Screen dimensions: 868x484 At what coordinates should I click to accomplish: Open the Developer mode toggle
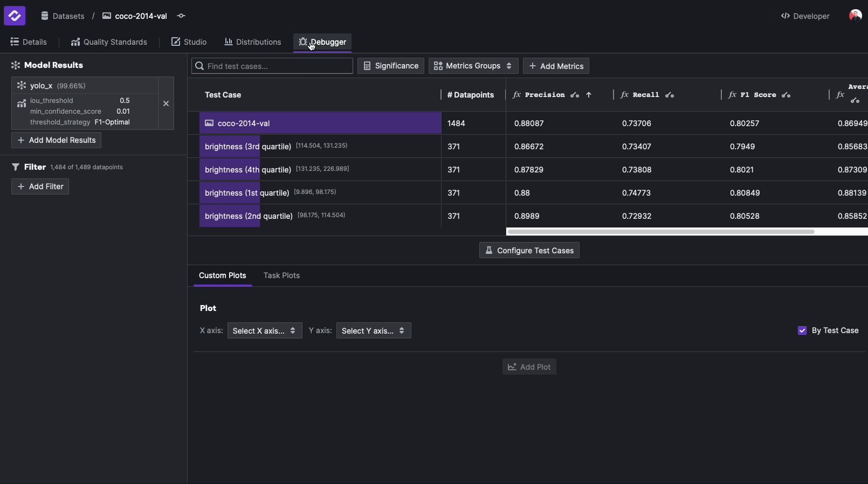click(805, 16)
